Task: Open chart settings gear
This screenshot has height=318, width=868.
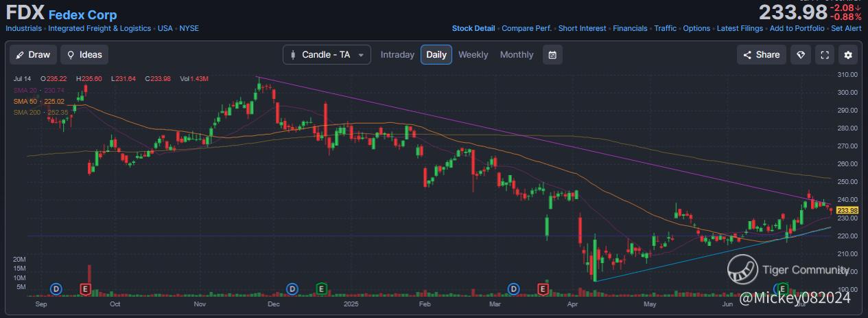Action: [x=848, y=55]
